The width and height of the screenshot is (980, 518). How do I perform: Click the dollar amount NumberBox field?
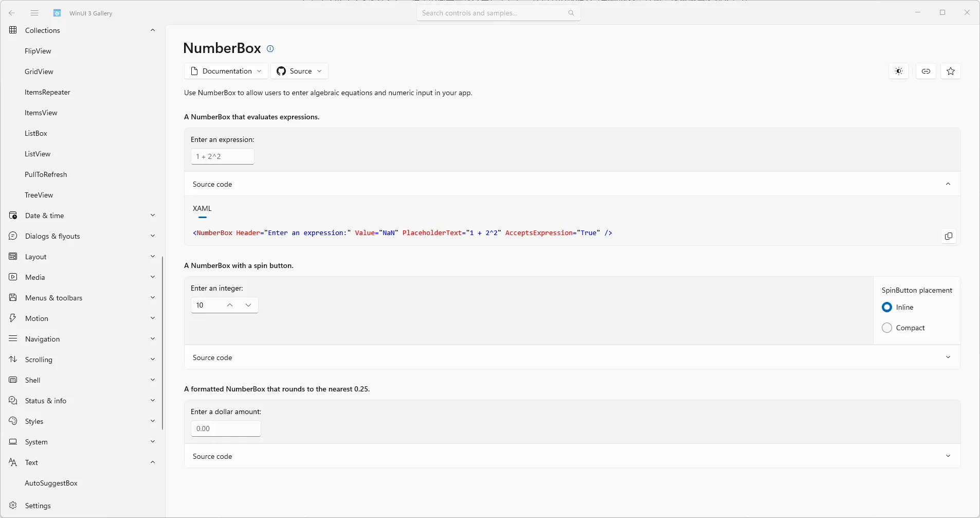(x=226, y=428)
